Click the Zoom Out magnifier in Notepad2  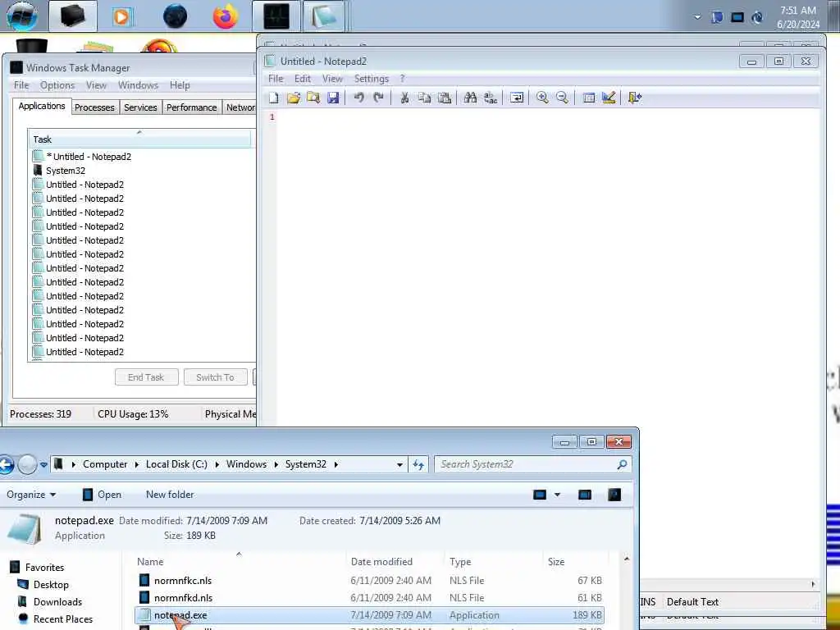click(562, 98)
